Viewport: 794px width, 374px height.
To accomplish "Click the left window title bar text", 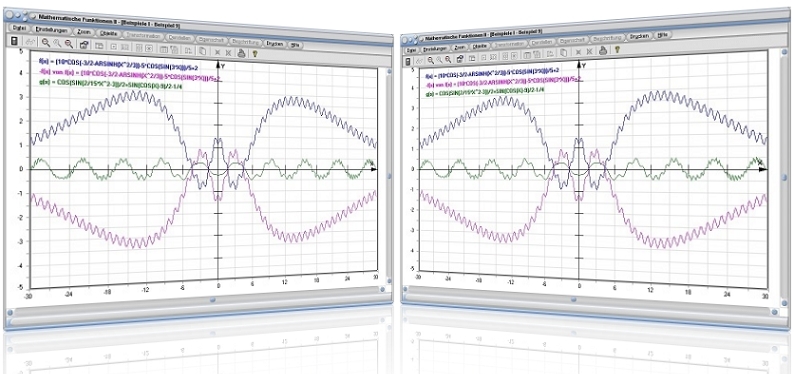I will [x=109, y=20].
